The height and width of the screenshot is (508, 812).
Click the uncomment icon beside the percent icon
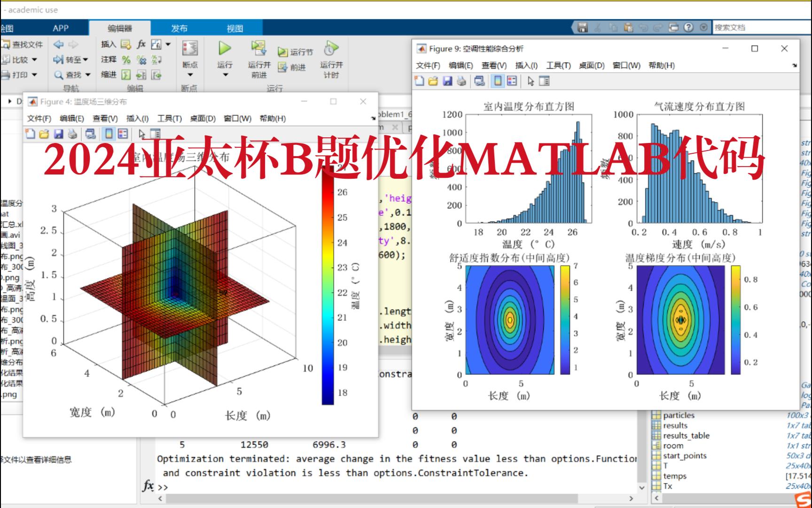pos(141,60)
